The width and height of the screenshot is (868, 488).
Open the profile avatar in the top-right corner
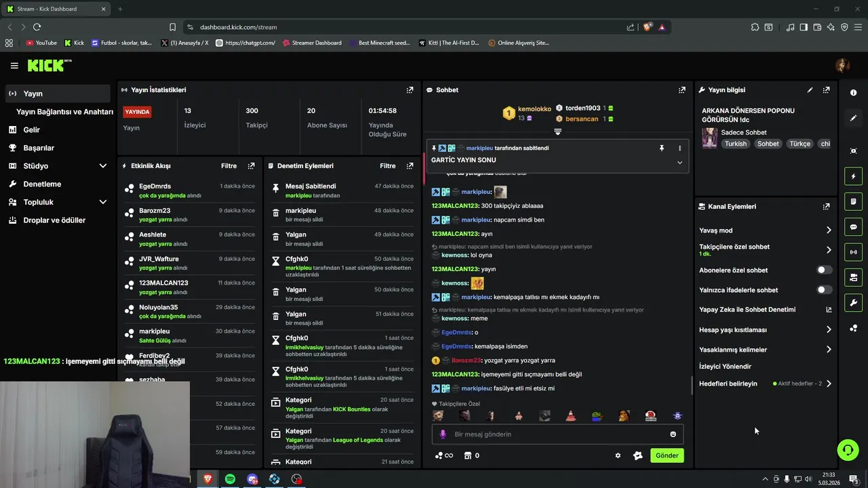click(843, 65)
